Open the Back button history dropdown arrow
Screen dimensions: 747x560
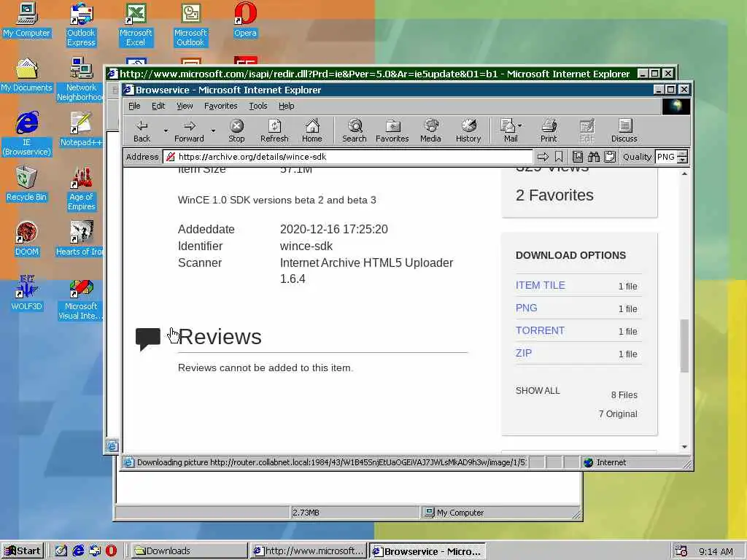tap(166, 131)
